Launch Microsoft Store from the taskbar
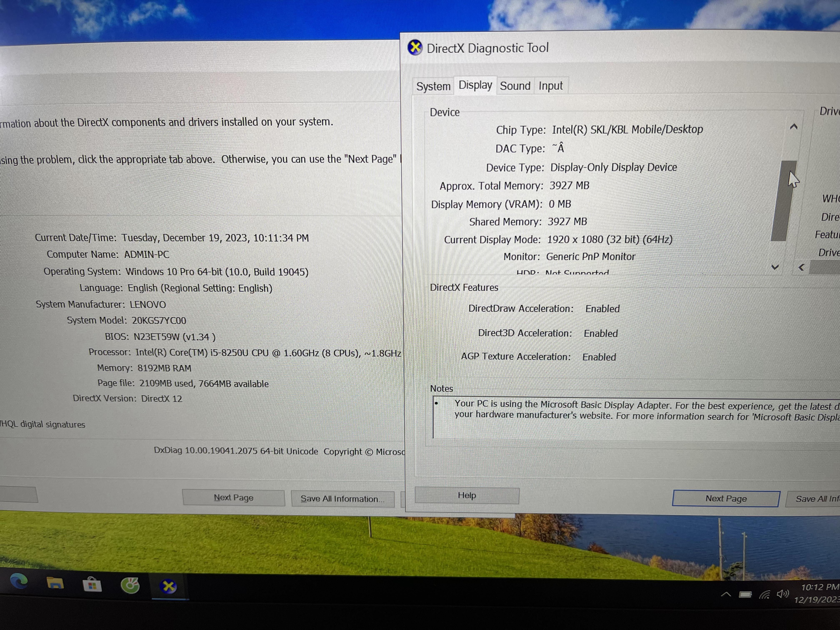The width and height of the screenshot is (840, 630). tap(92, 584)
